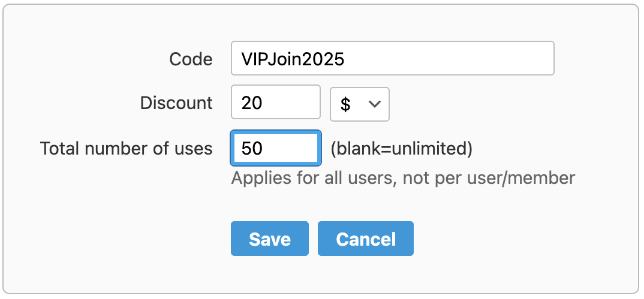Click the Discount label
The width and height of the screenshot is (644, 299).
[176, 103]
